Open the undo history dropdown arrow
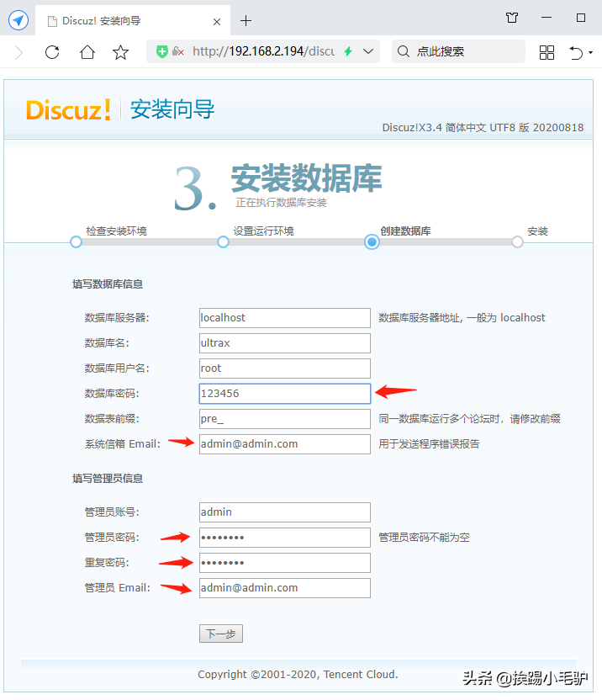The height and width of the screenshot is (700, 602). tap(591, 53)
